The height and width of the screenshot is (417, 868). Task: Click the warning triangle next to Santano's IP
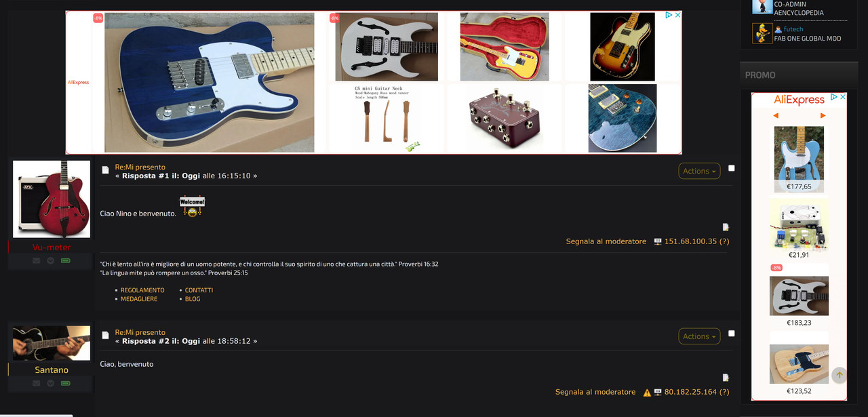point(647,393)
